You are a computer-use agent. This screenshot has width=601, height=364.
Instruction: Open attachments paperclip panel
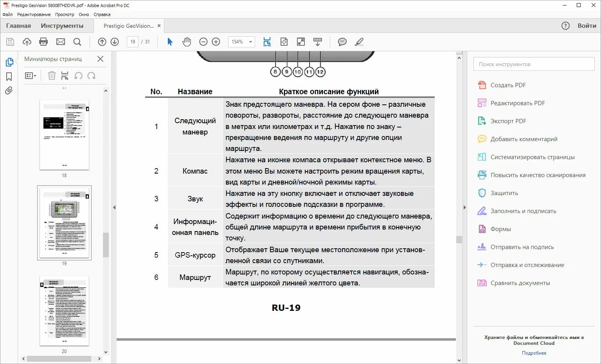point(9,91)
